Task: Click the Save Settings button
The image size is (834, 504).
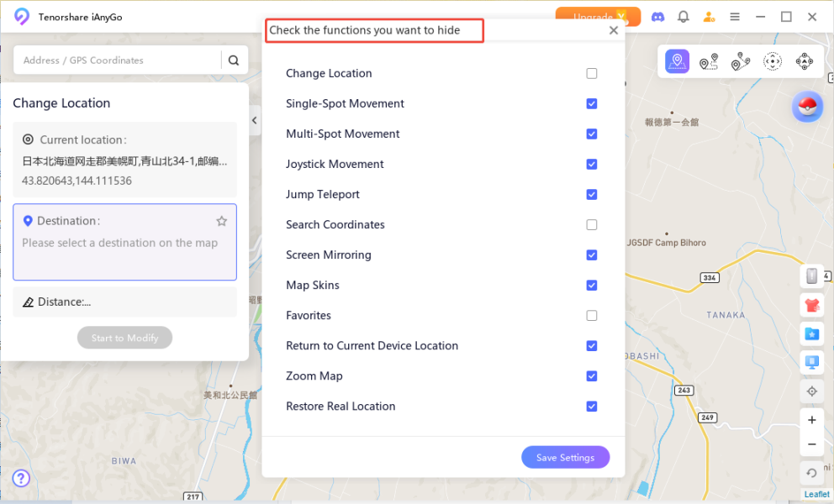Action: click(x=566, y=457)
